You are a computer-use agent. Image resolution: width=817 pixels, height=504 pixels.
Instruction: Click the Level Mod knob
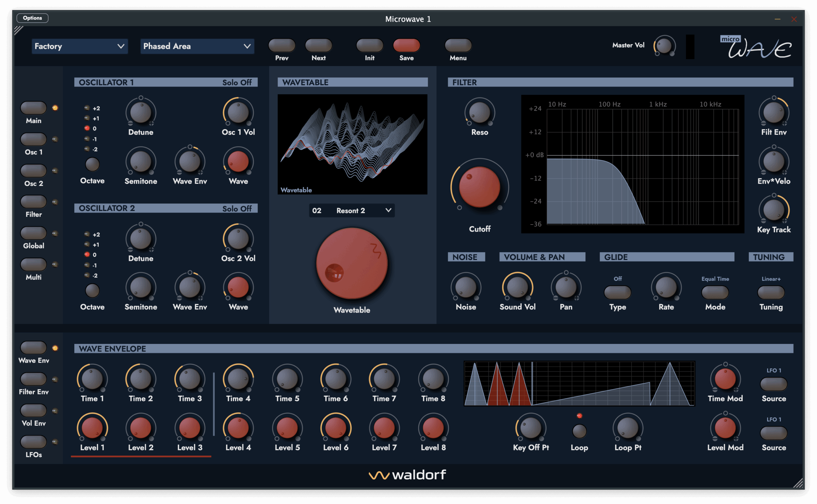click(725, 428)
